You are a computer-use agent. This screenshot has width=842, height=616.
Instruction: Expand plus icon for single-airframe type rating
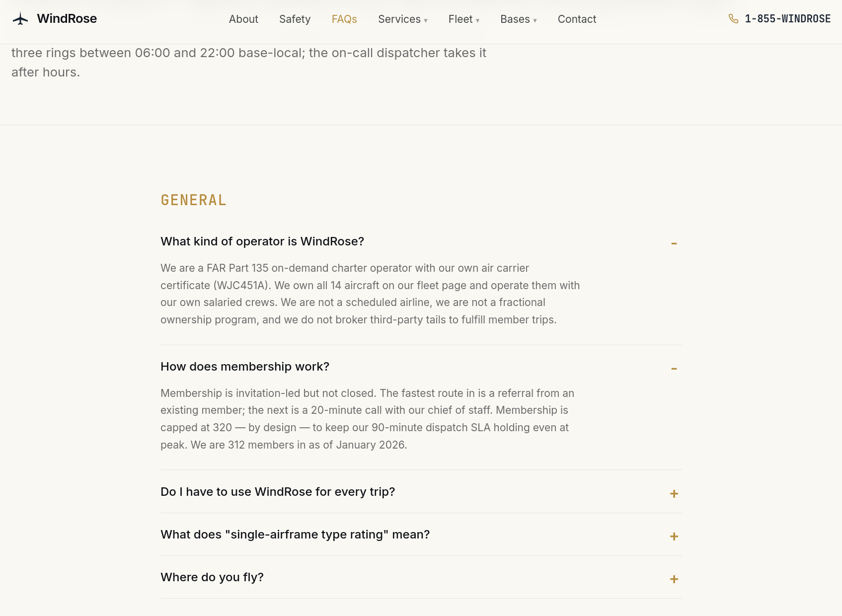(x=674, y=537)
